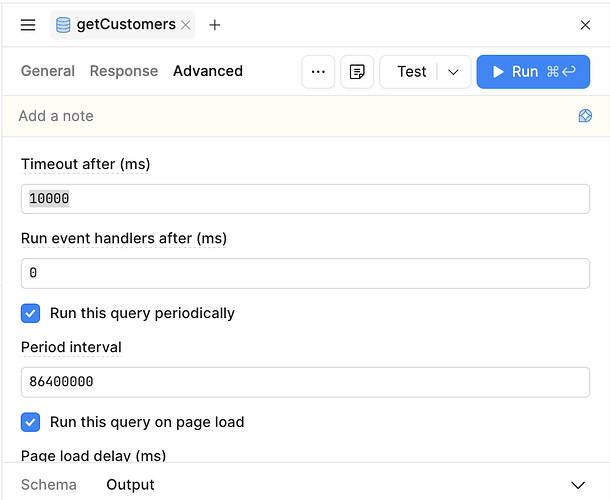Toggle the query notes icon

coord(357,72)
